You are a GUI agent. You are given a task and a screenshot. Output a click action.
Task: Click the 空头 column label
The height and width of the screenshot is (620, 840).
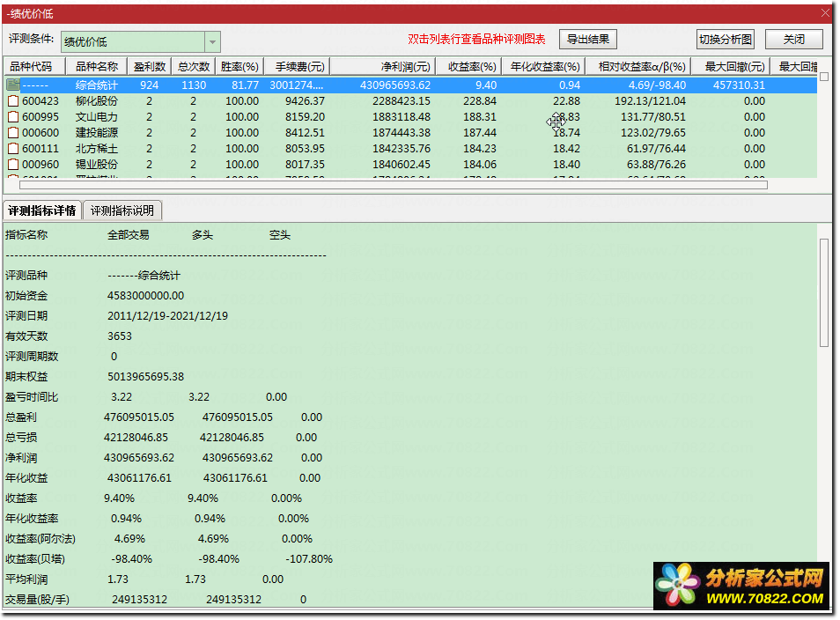pyautogui.click(x=280, y=235)
